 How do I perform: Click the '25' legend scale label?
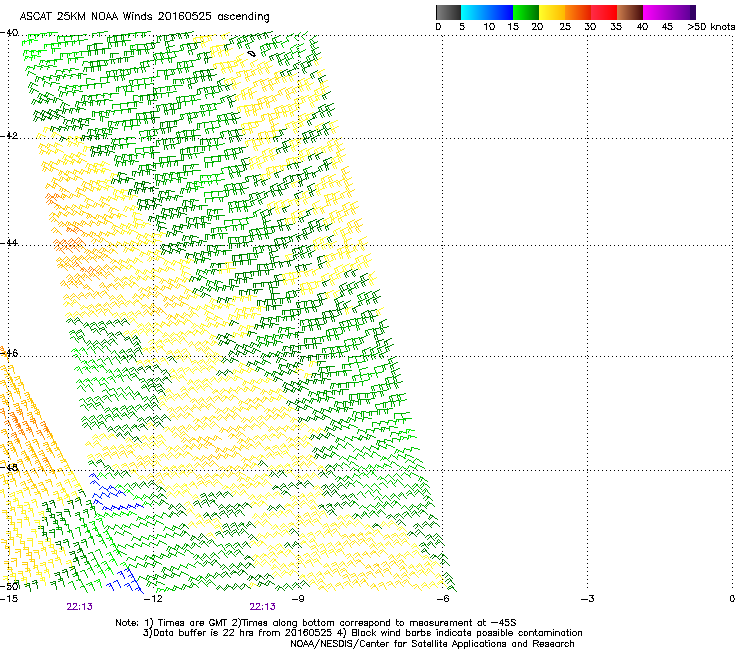pyautogui.click(x=565, y=27)
